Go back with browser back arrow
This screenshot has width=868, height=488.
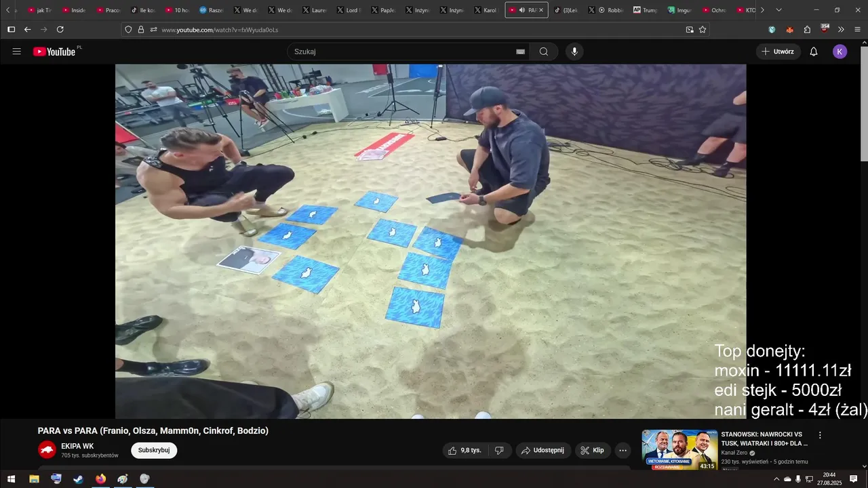click(27, 29)
